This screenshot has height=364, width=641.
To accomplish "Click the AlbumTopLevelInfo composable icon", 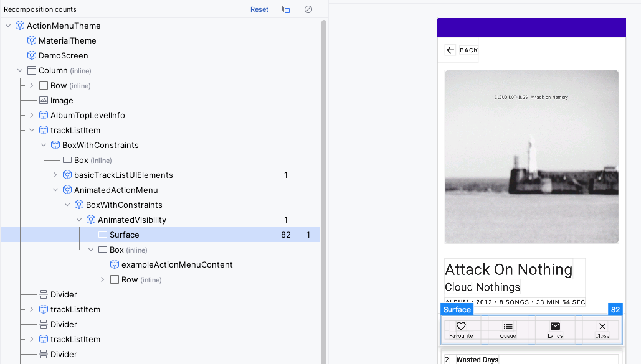I will (x=44, y=115).
